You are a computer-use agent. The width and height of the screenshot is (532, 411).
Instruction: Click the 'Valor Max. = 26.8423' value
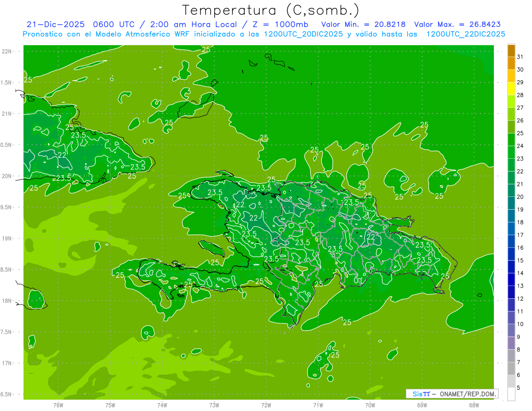click(457, 24)
